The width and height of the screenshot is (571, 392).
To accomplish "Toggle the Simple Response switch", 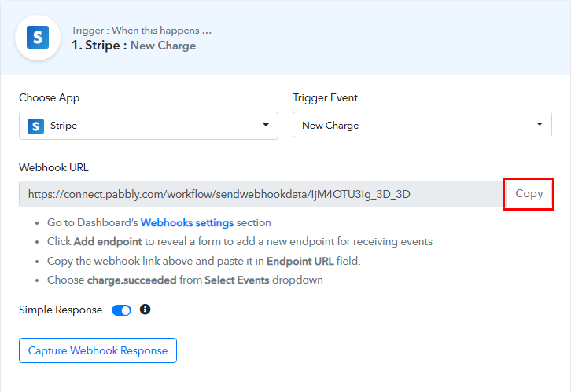I will point(121,310).
